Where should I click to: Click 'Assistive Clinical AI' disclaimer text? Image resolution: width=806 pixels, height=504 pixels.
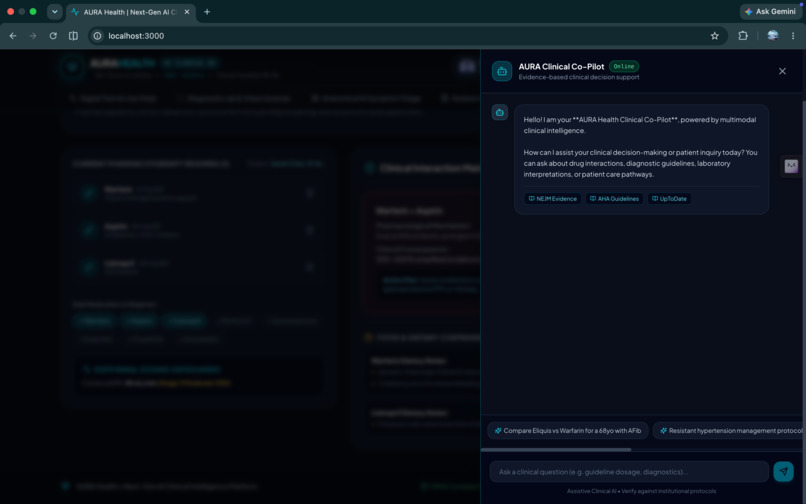pyautogui.click(x=641, y=491)
